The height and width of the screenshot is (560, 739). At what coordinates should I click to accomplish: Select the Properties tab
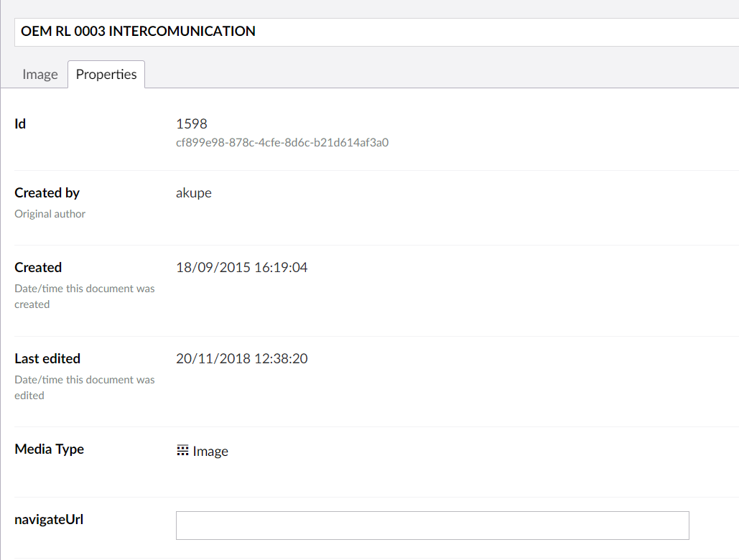click(x=106, y=75)
